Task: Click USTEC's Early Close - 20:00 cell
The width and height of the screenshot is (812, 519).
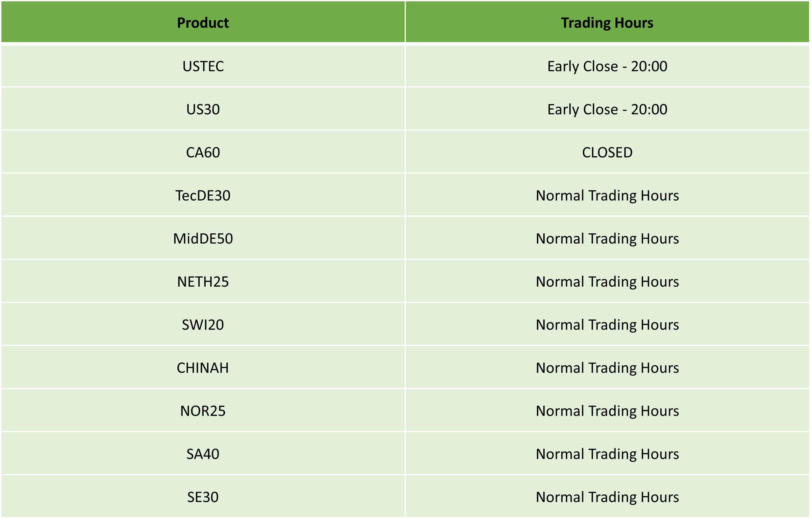Action: click(607, 66)
